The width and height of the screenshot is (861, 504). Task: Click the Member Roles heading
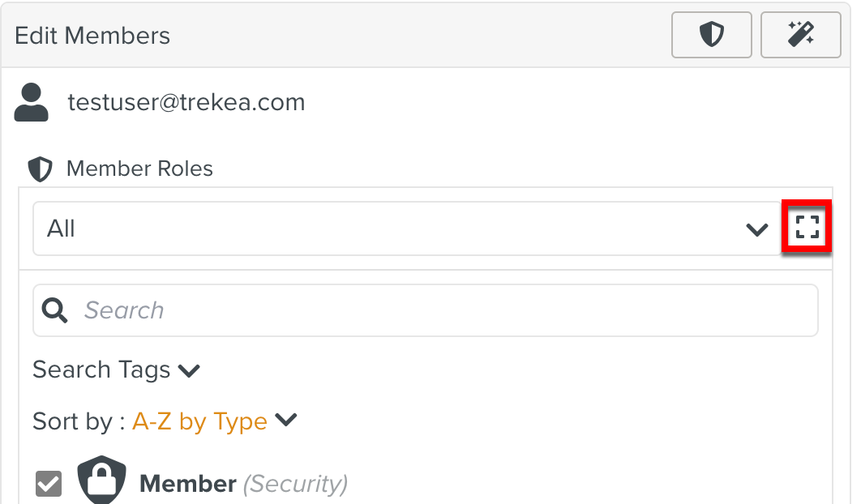pyautogui.click(x=139, y=169)
